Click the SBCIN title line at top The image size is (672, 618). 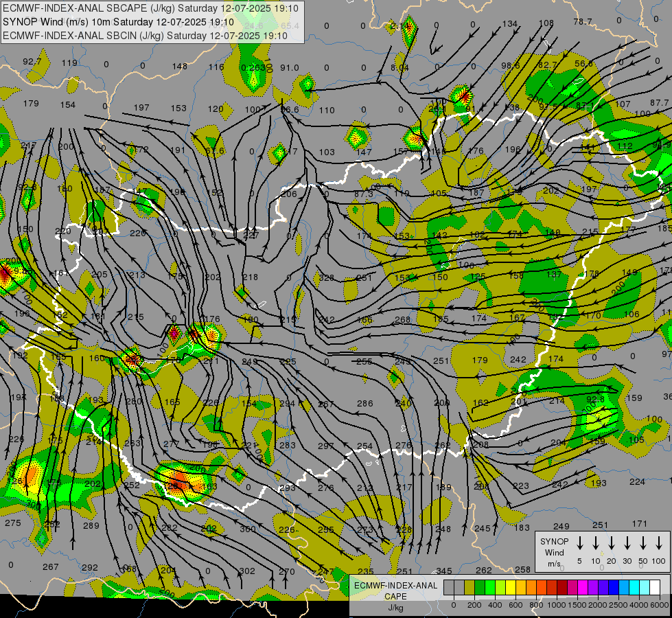tap(145, 36)
